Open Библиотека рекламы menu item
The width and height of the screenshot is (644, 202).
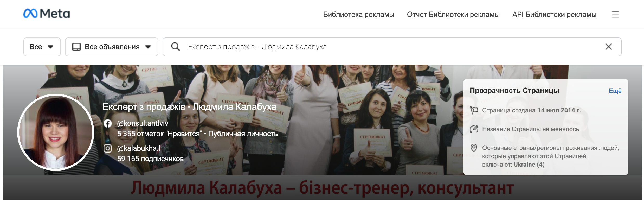click(359, 15)
